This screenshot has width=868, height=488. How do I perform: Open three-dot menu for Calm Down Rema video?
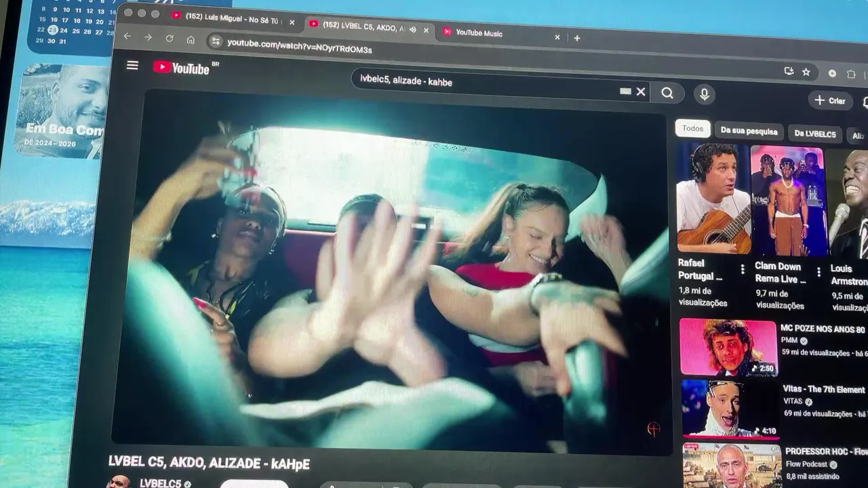click(818, 272)
